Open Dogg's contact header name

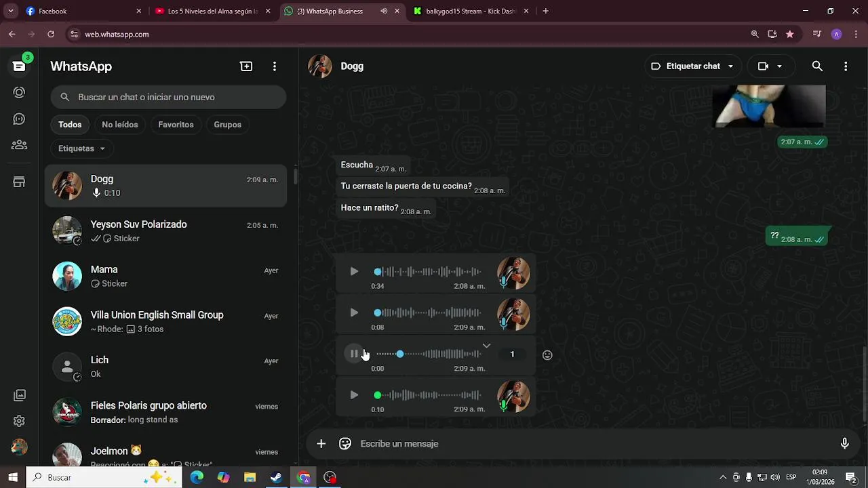point(352,66)
